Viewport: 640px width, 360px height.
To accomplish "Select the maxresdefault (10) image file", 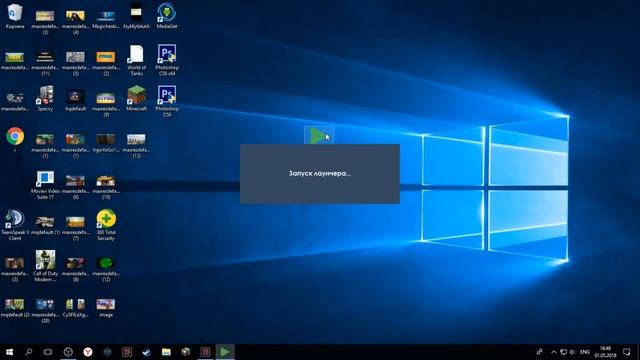I will (x=106, y=187).
